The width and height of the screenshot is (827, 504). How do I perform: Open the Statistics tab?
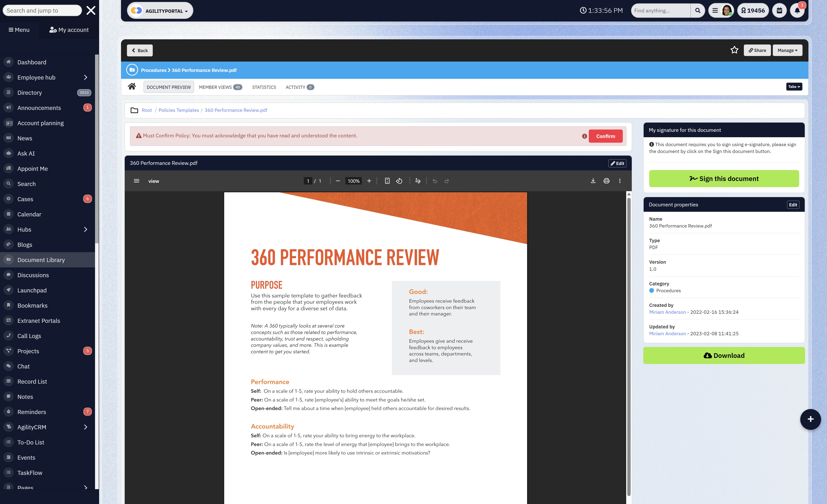[x=264, y=87]
